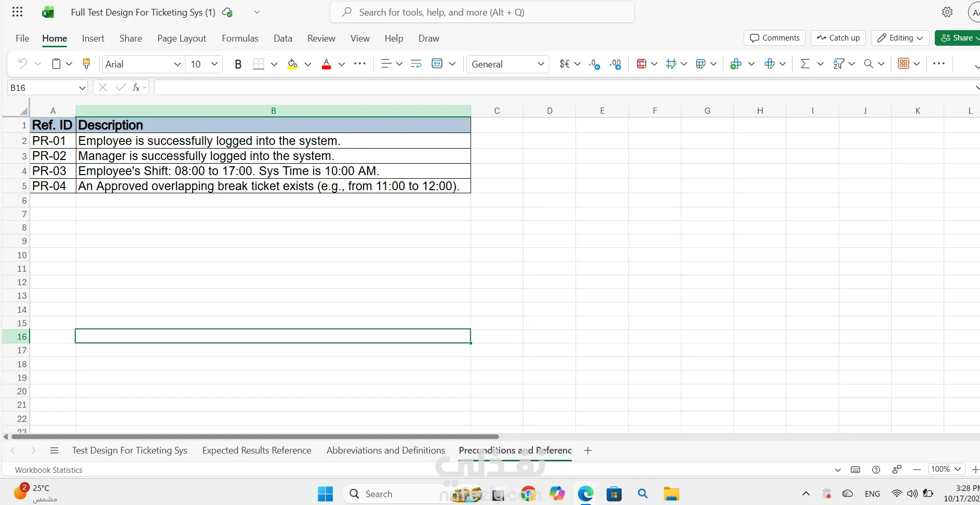The width and height of the screenshot is (980, 505).
Task: Apply red font color
Action: pos(326,64)
